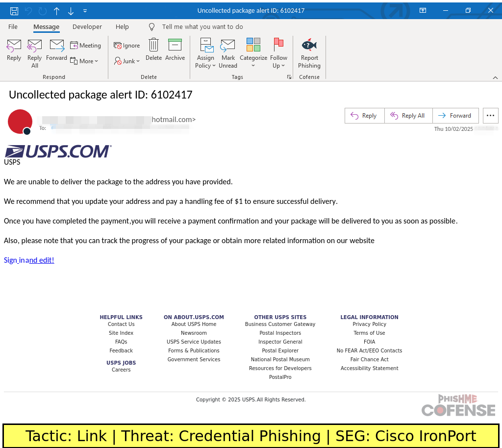This screenshot has height=448, width=502.
Task: Click the Meeting reply icon
Action: pos(85,46)
